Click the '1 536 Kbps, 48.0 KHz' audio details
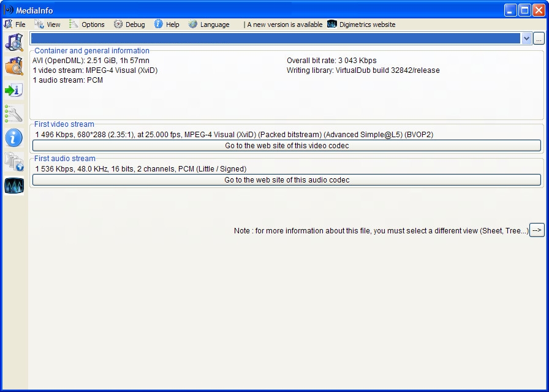 pyautogui.click(x=141, y=169)
